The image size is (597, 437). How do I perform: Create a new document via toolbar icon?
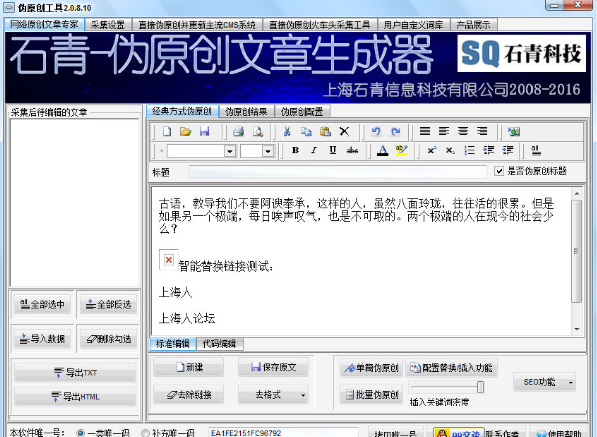[167, 132]
